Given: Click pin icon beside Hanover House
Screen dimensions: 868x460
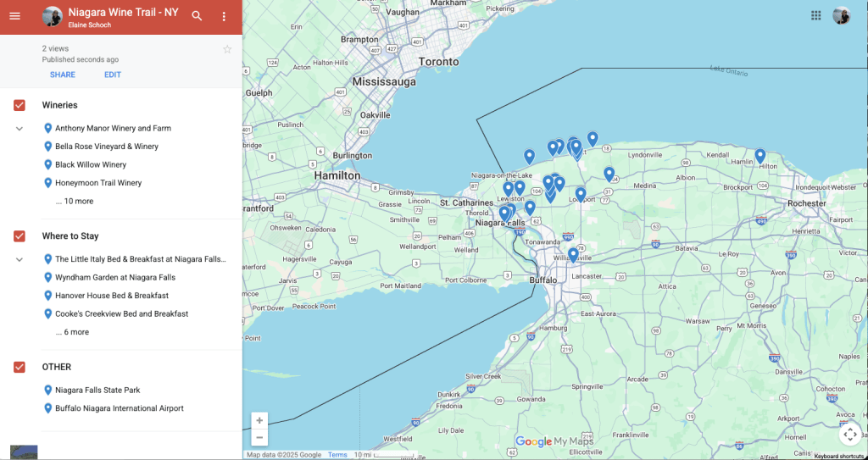Looking at the screenshot, I should (x=48, y=295).
